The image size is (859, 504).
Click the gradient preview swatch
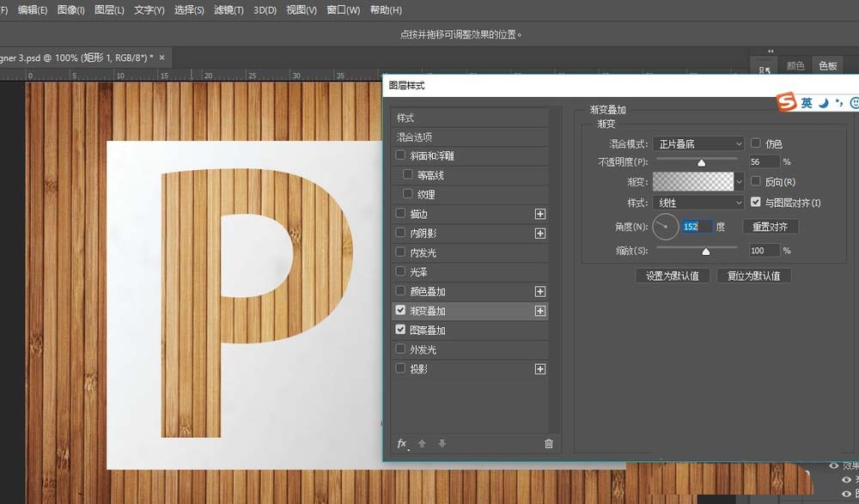[x=693, y=181]
